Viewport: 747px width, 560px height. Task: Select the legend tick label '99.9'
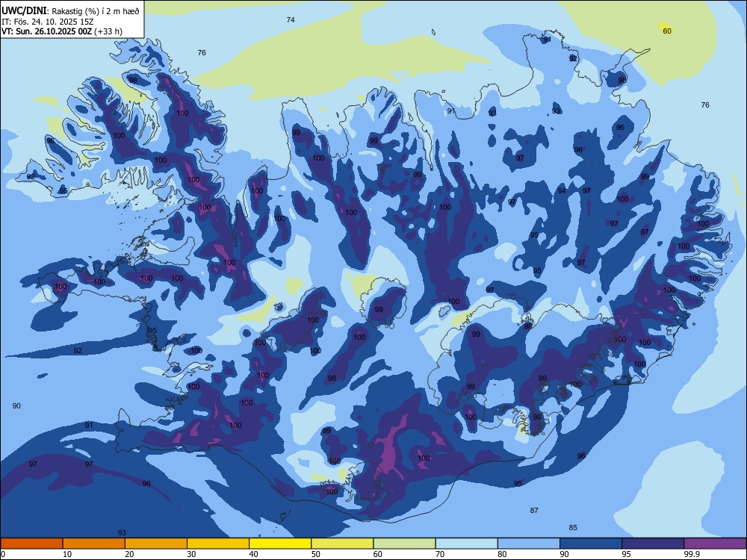tap(692, 554)
